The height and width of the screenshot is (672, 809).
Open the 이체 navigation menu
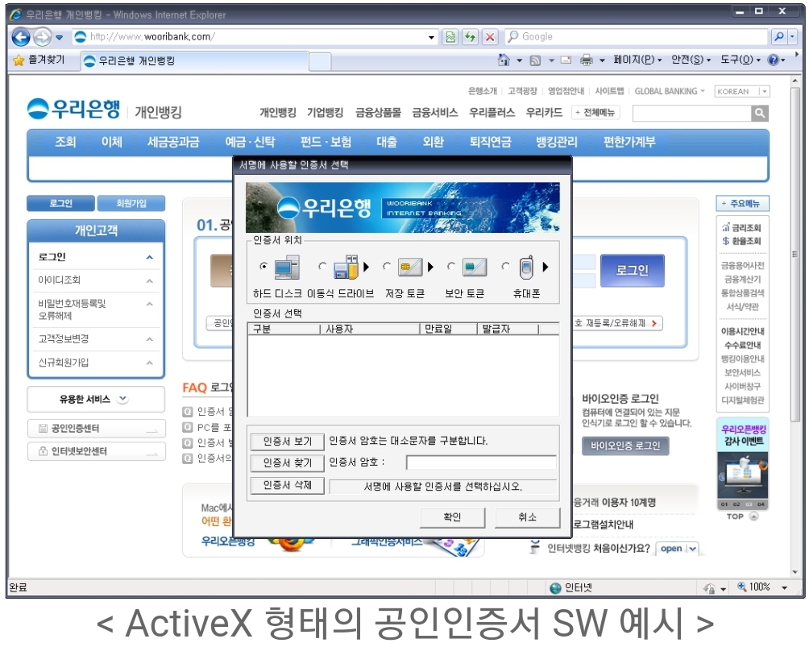(x=112, y=142)
